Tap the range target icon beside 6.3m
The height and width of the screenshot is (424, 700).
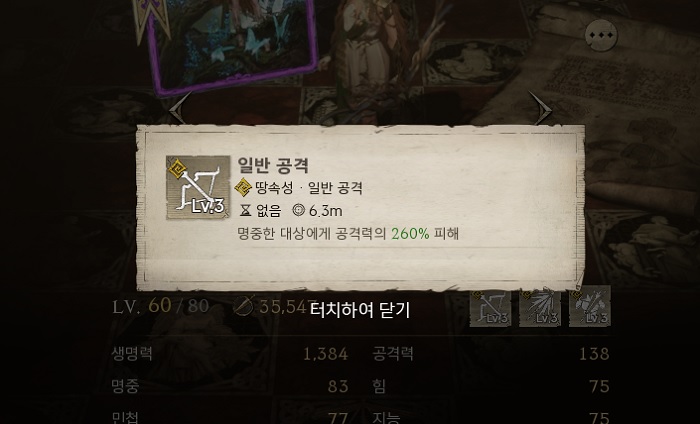298,210
